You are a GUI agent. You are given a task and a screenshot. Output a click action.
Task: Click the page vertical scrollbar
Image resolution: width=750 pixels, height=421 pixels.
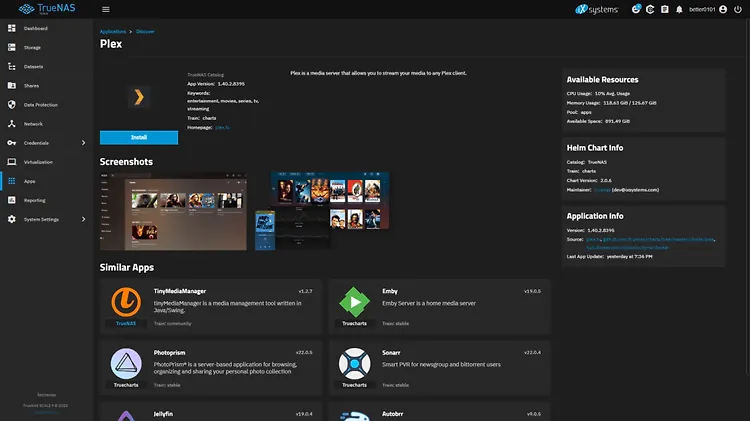pyautogui.click(x=747, y=196)
